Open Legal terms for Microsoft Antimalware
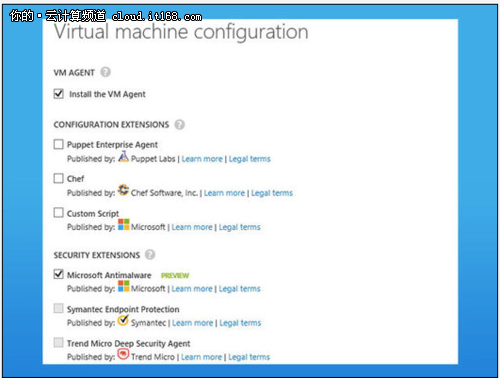This screenshot has height=378, width=500. (240, 289)
